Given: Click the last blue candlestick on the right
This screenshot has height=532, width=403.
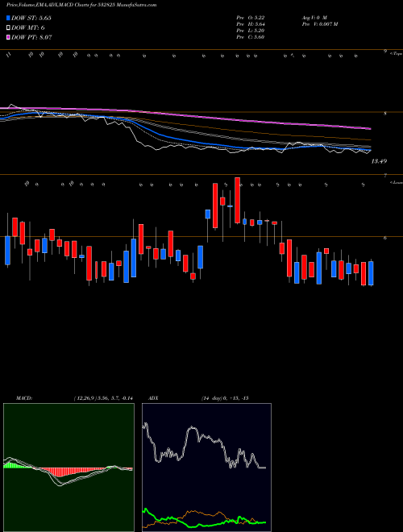Looking at the screenshot, I should click(371, 273).
